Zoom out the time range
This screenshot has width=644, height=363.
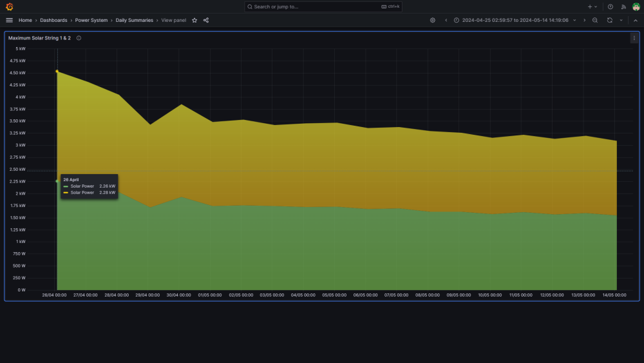point(594,20)
